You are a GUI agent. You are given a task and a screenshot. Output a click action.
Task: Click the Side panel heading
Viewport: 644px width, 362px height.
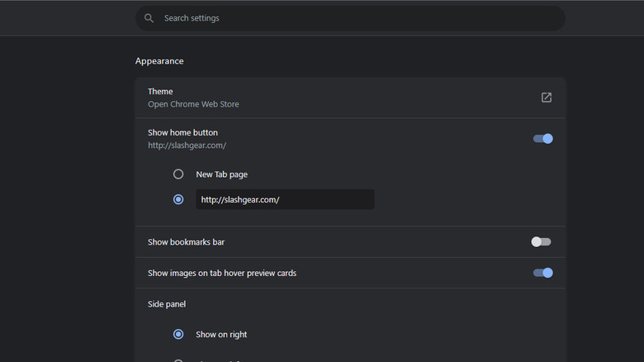(x=167, y=304)
